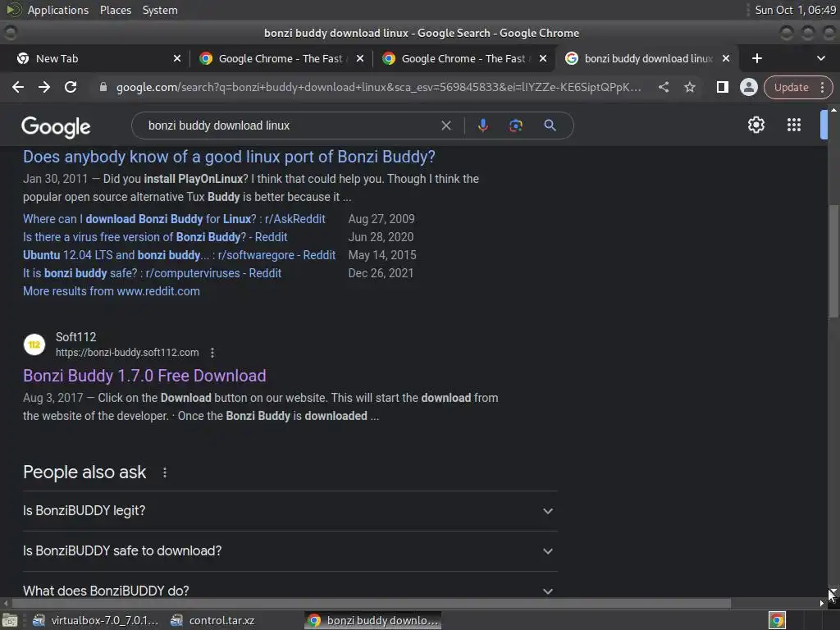This screenshot has width=840, height=630.
Task: Submit search with magnifier icon
Action: (550, 126)
